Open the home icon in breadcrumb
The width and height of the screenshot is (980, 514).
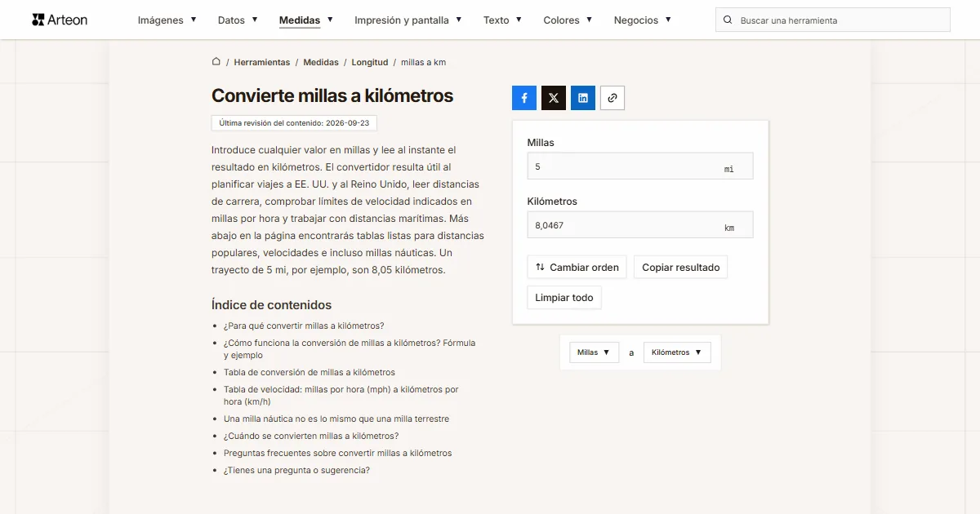point(216,61)
